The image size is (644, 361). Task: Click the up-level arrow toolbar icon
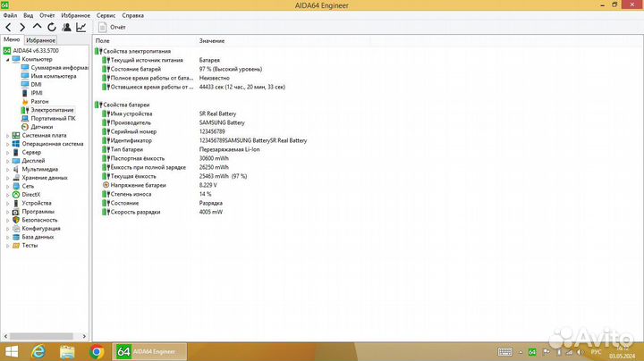click(37, 27)
